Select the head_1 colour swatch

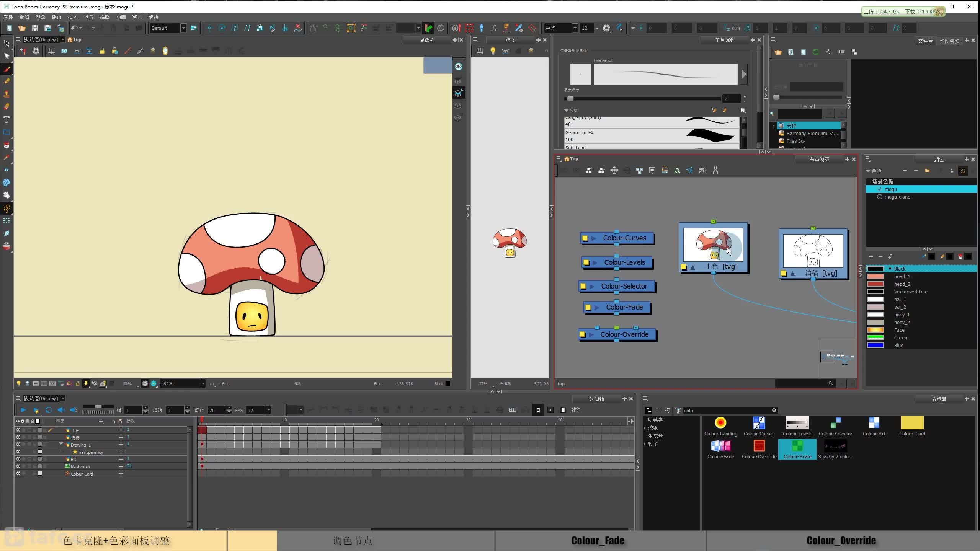(x=875, y=276)
